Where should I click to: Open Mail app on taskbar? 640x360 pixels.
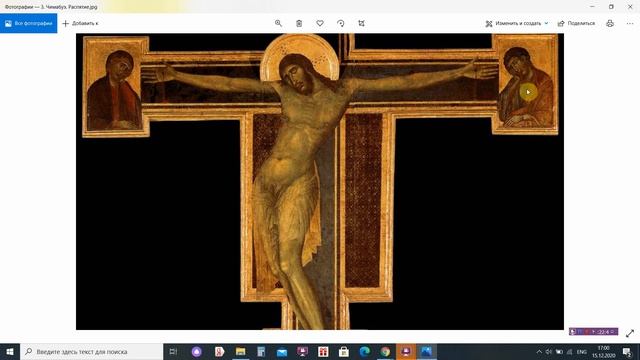click(282, 351)
